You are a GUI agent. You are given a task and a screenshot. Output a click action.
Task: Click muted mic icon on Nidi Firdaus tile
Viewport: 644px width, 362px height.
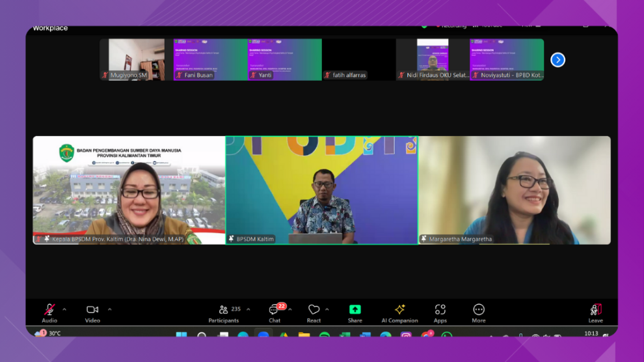tap(401, 75)
